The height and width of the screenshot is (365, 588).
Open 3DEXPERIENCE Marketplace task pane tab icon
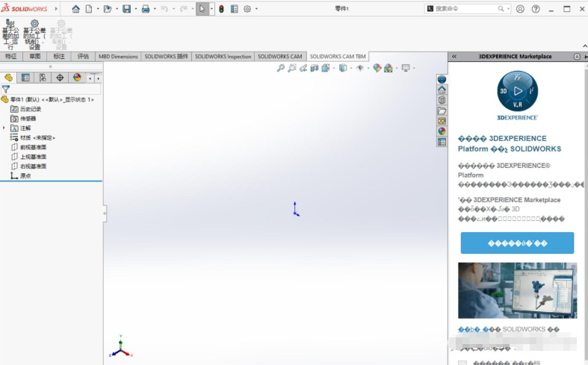pos(442,79)
